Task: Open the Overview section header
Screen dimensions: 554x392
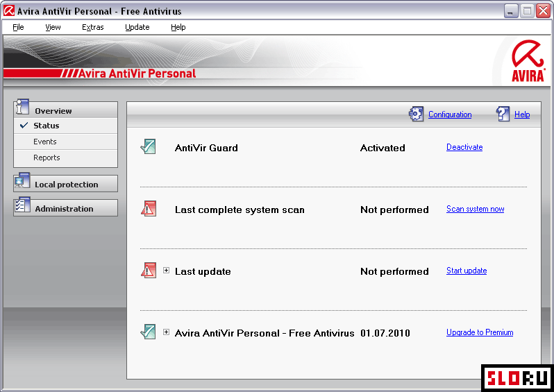Action: tap(66, 110)
